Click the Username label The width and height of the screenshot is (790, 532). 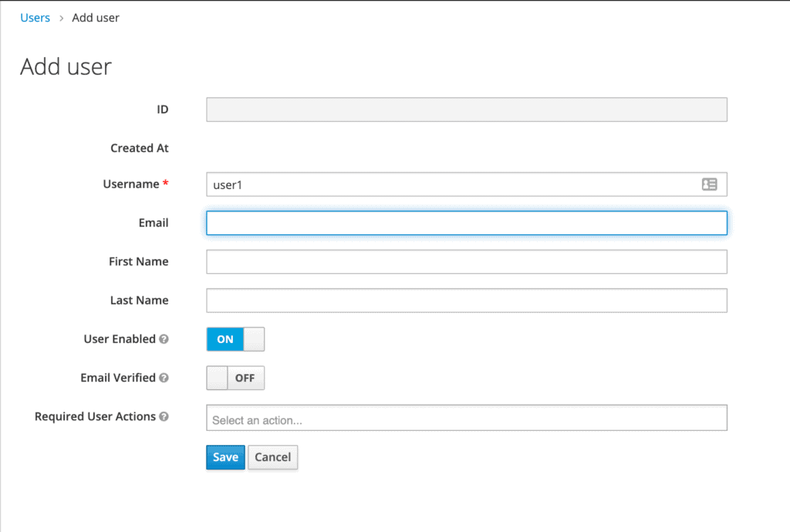coord(131,184)
